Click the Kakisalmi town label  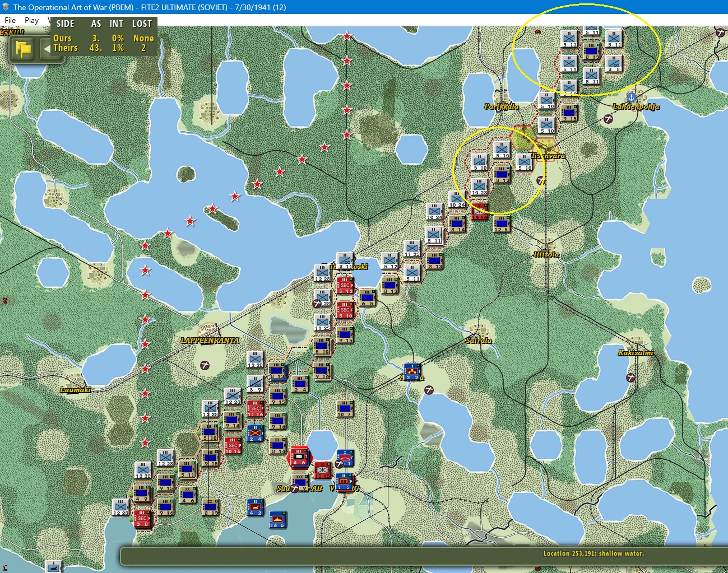pyautogui.click(x=636, y=353)
